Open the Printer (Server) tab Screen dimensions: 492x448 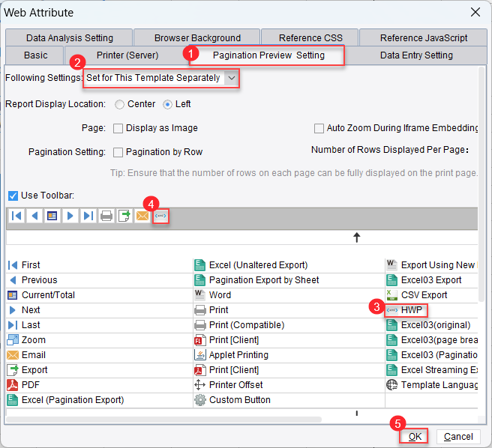click(x=127, y=55)
